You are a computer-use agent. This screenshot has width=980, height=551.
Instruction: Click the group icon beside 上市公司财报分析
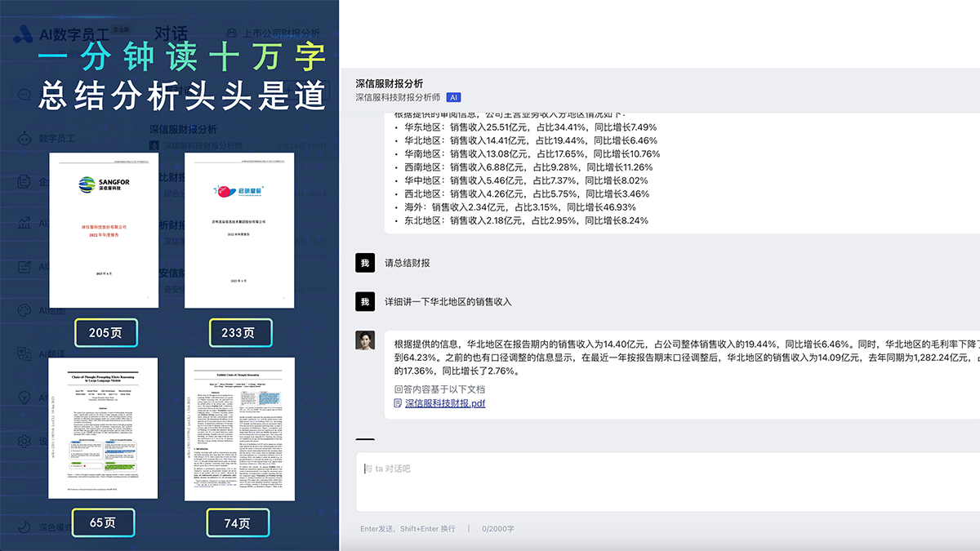pos(230,33)
